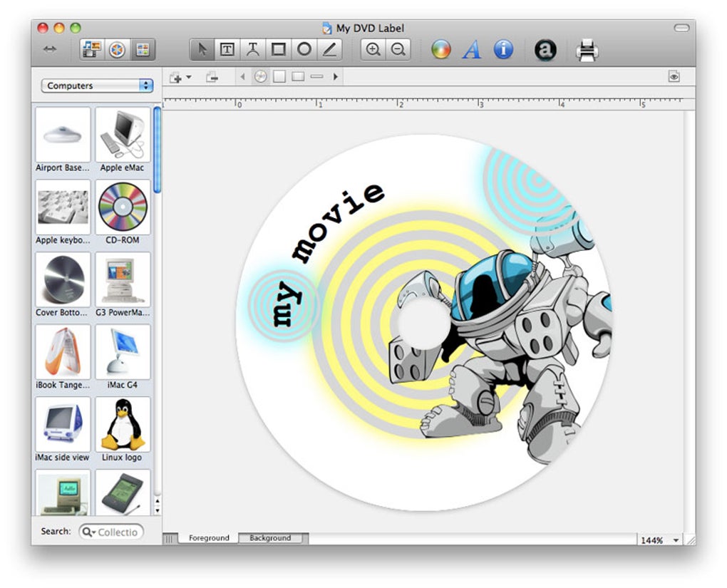
Task: Open the templates grid panel icon
Action: tap(143, 50)
